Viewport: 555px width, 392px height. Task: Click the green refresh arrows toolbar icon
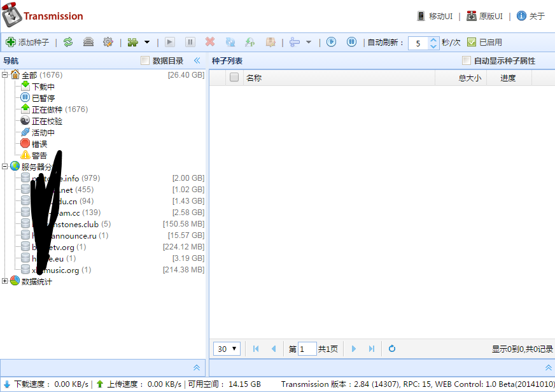pos(68,43)
